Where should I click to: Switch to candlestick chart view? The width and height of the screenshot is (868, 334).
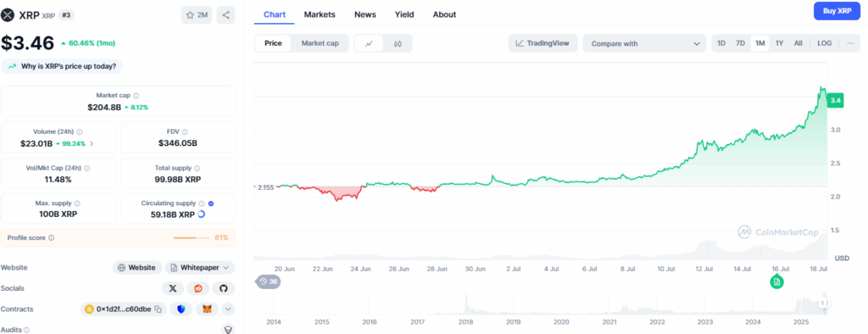pos(398,43)
